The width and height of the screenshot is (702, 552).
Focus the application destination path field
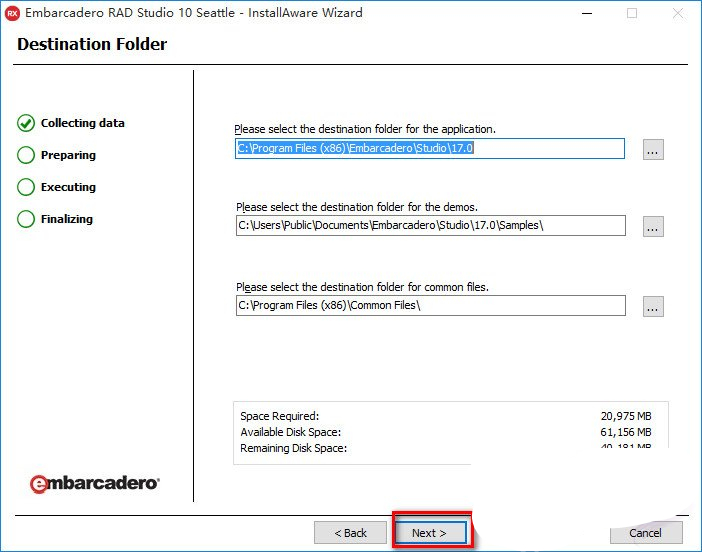pyautogui.click(x=430, y=148)
